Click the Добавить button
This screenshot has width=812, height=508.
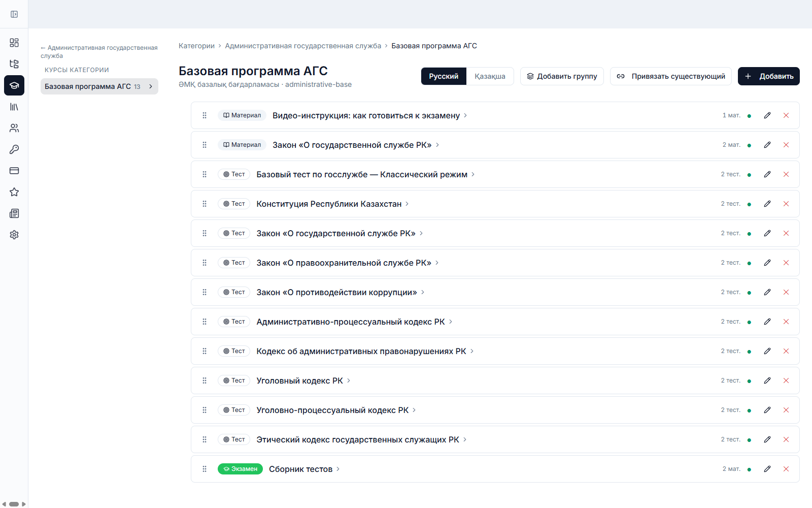pyautogui.click(x=769, y=76)
